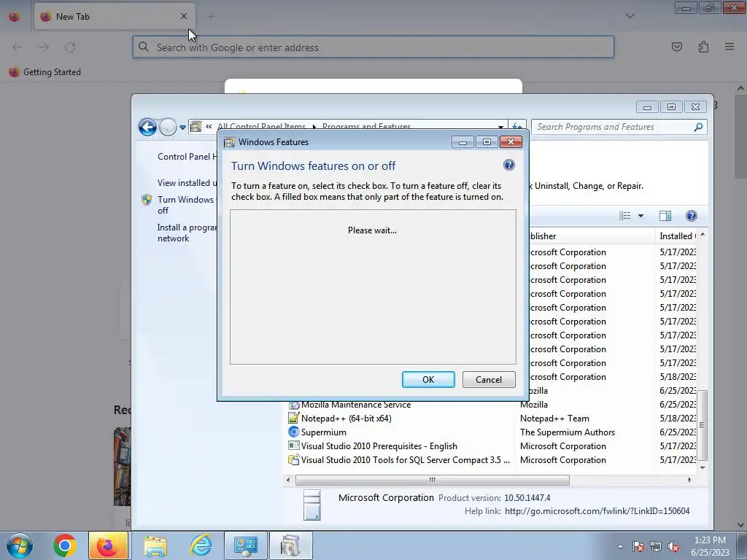Click Firefox reload button
The image size is (747, 560).
70,47
